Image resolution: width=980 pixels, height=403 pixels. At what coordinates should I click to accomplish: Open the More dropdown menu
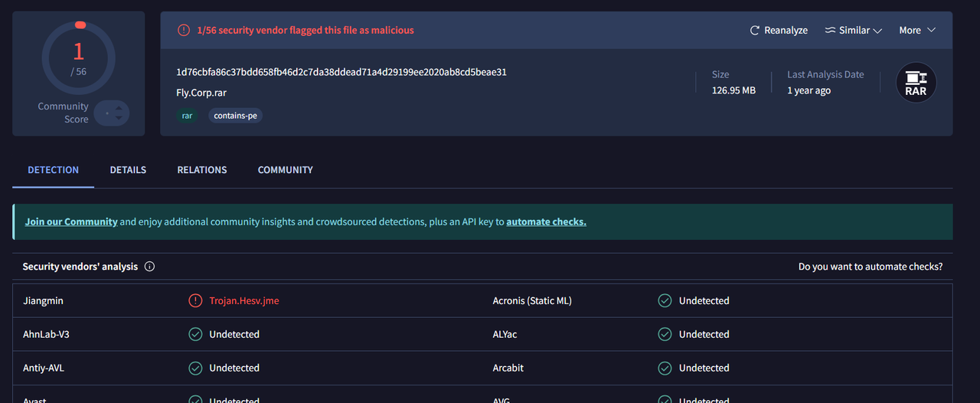917,31
